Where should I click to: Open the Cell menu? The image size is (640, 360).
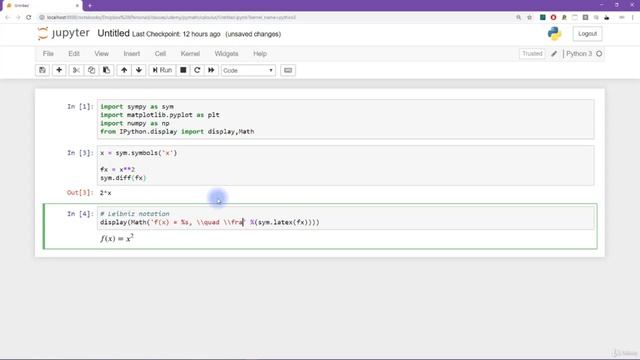point(160,54)
